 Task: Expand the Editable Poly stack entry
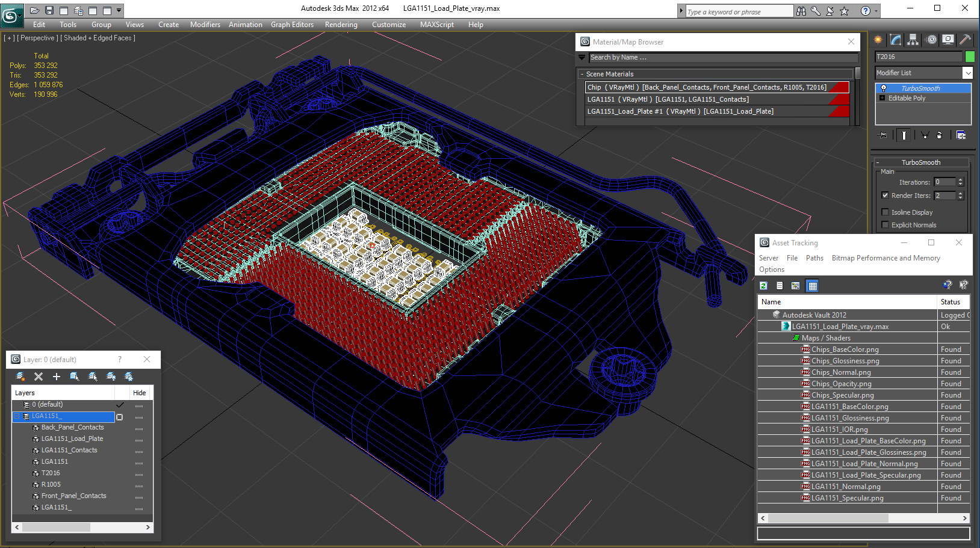[x=882, y=98]
